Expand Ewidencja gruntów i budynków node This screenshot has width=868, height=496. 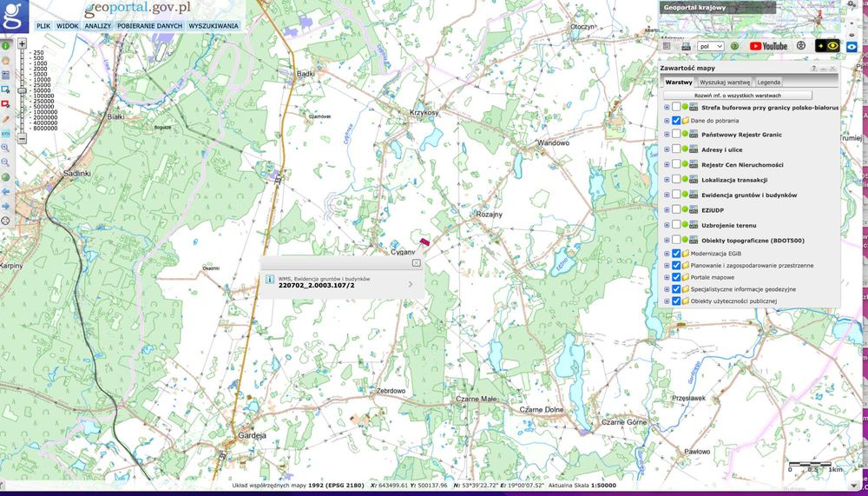[667, 195]
